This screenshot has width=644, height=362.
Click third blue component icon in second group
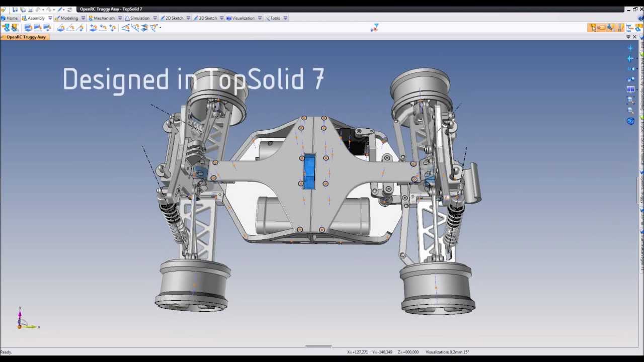(x=47, y=28)
